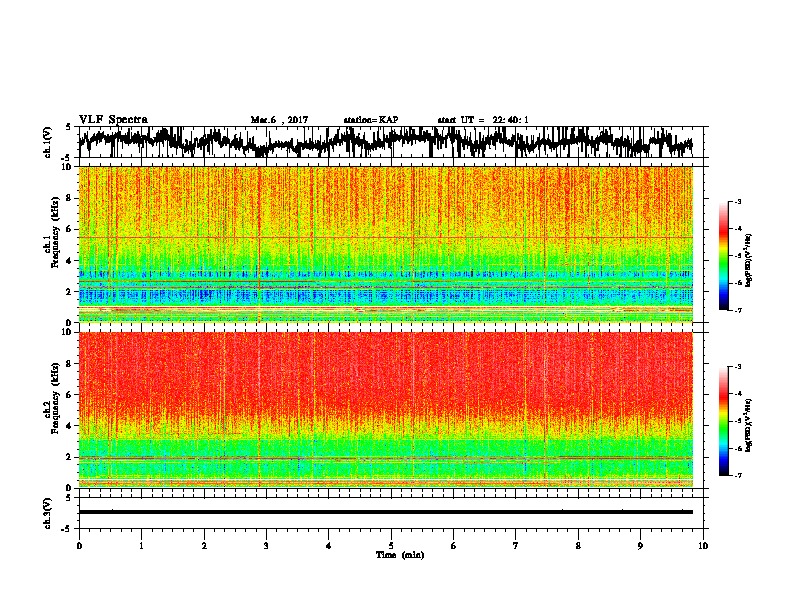Click the ch.1(V) axis "5" tick label
Screen dimensions: 792x612
pos(68,127)
